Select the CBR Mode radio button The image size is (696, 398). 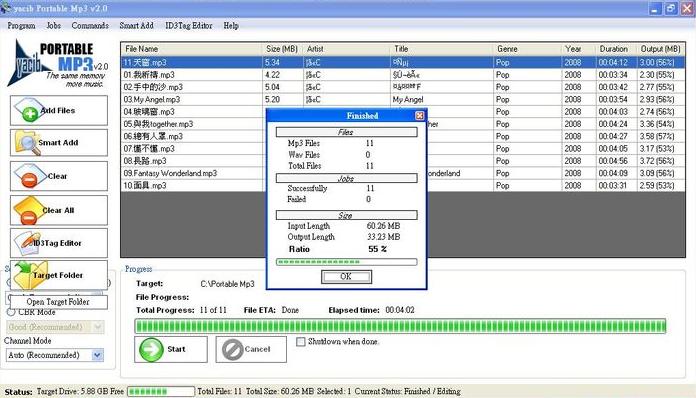11,312
